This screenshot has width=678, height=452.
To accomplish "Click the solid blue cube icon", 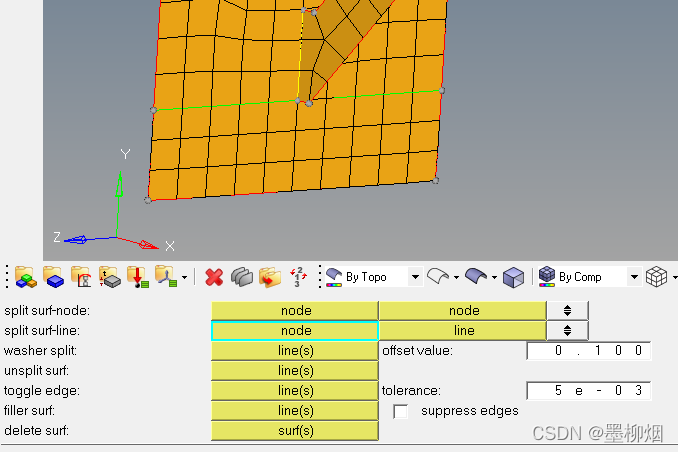I will (x=513, y=277).
